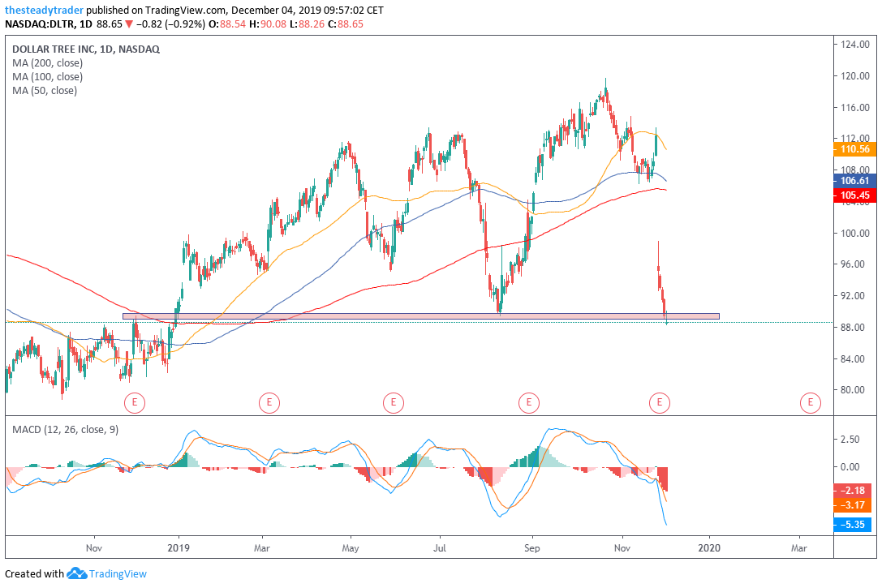Screen dimensions: 882x588
Task: Click the E earnings marker below September
Action: point(529,401)
